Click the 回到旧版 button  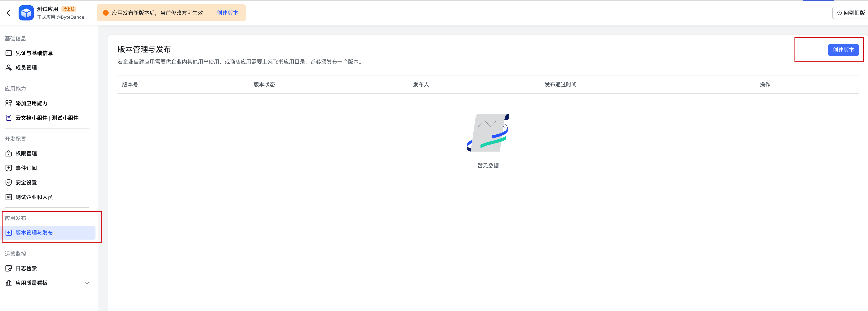(x=850, y=13)
